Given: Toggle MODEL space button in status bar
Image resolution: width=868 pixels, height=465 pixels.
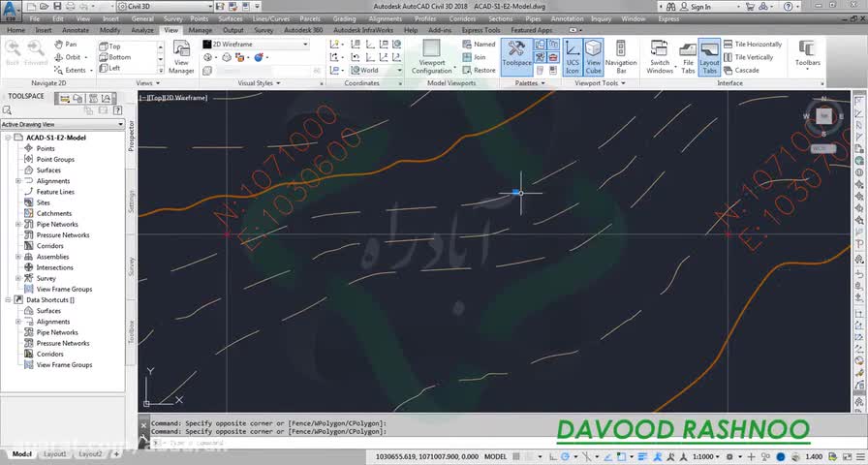Looking at the screenshot, I should click(x=495, y=456).
